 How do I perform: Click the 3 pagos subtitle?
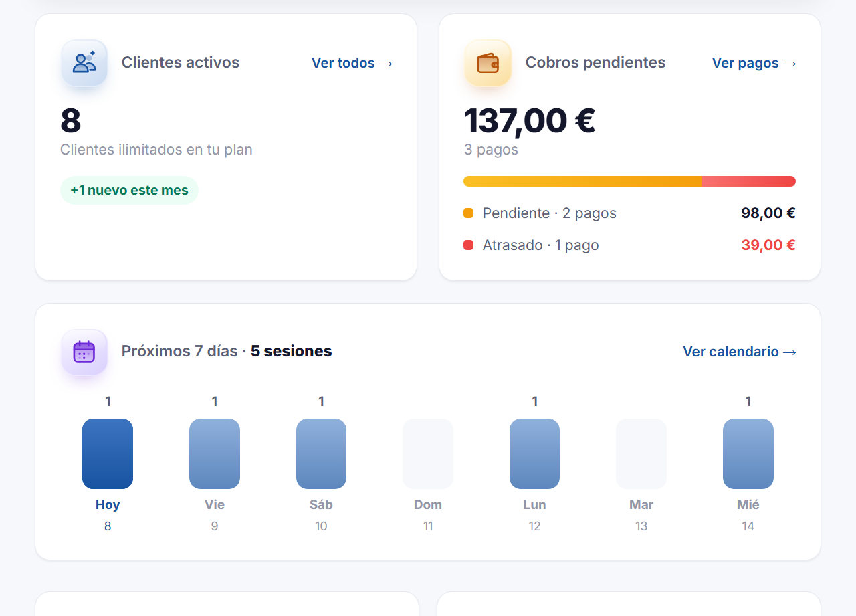pos(491,150)
